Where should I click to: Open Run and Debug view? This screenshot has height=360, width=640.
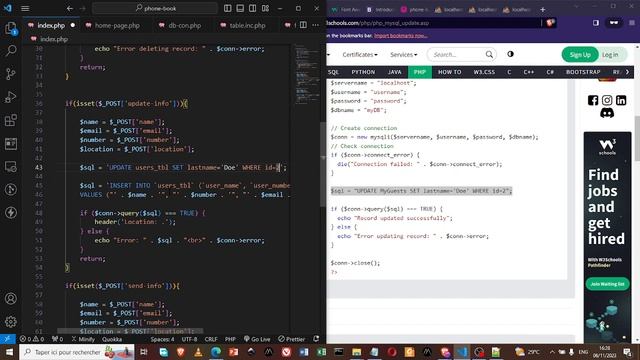(11, 97)
